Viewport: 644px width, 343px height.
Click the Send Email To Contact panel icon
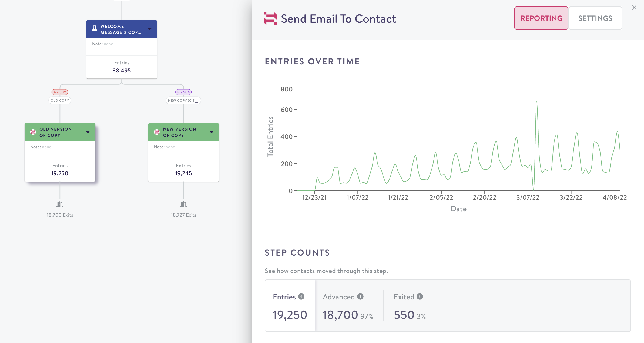click(270, 18)
